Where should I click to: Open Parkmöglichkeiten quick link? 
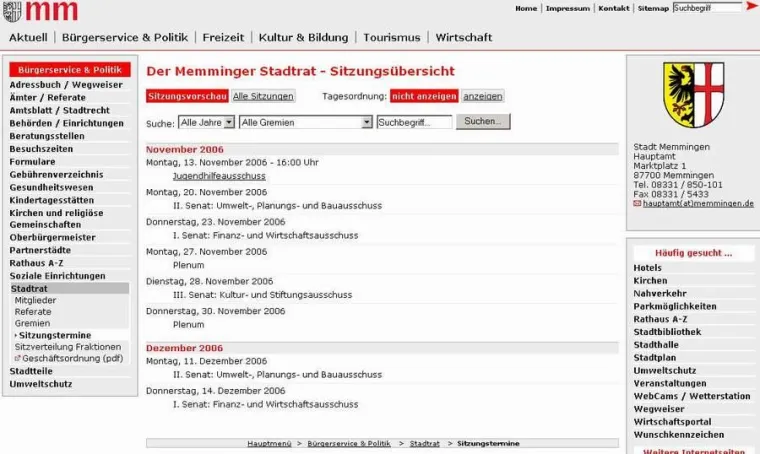pyautogui.click(x=675, y=306)
